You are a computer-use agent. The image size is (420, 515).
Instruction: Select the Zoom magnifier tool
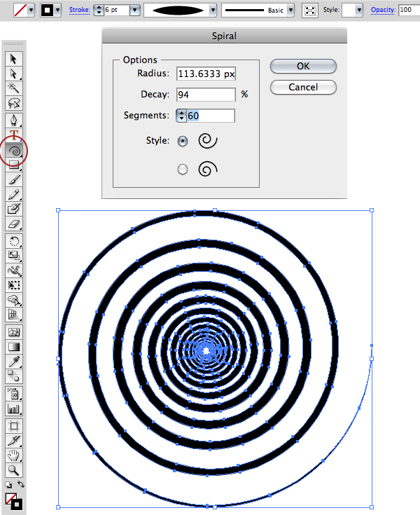14,470
